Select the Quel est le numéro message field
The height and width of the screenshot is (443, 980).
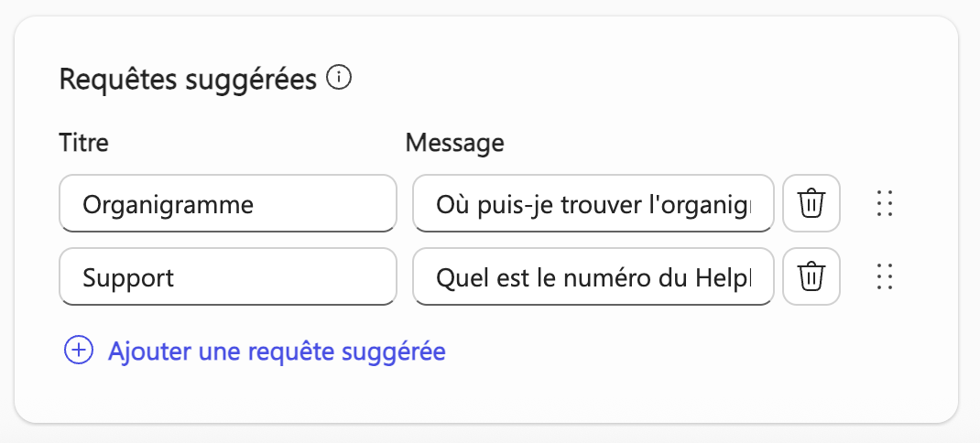(593, 276)
